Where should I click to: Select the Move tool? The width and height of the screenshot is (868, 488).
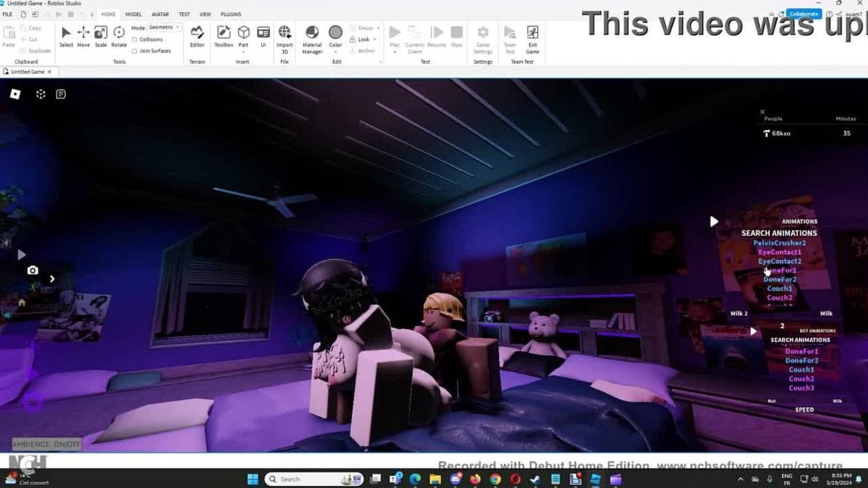pos(83,36)
